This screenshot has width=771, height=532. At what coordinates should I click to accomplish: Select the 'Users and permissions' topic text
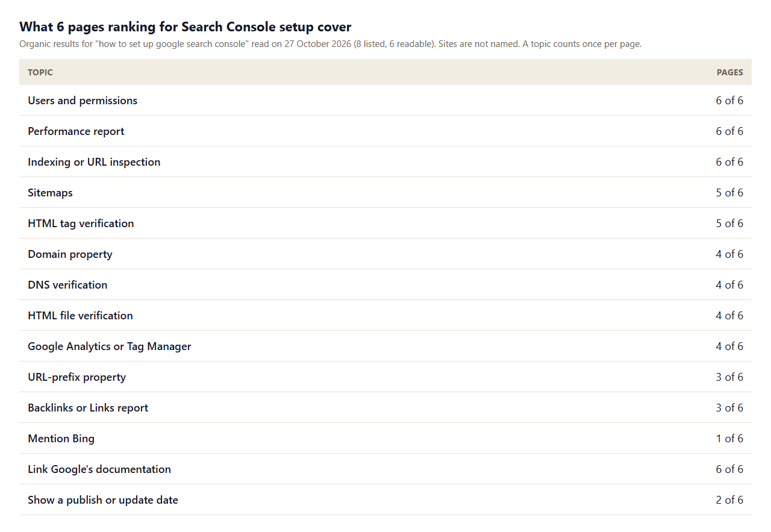[x=83, y=101]
